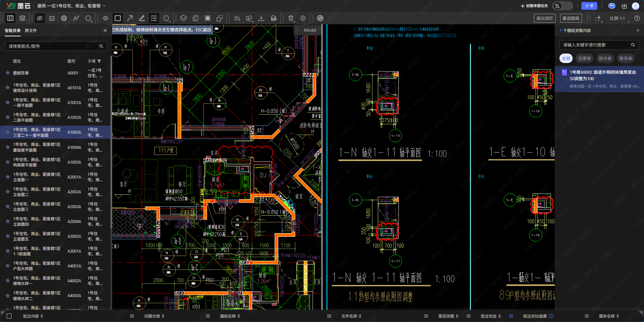Click the drawing name search field
Viewport: 644px width, 322px height.
(x=54, y=46)
